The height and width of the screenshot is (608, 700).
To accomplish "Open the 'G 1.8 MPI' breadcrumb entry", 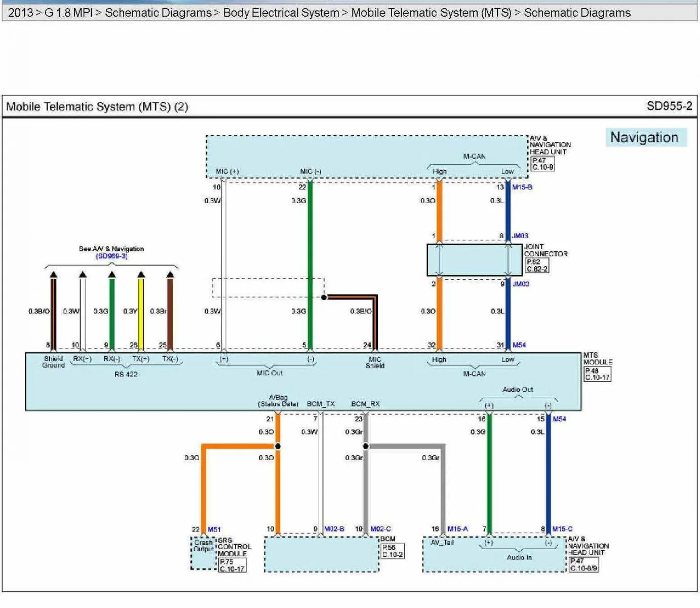I will 68,13.
